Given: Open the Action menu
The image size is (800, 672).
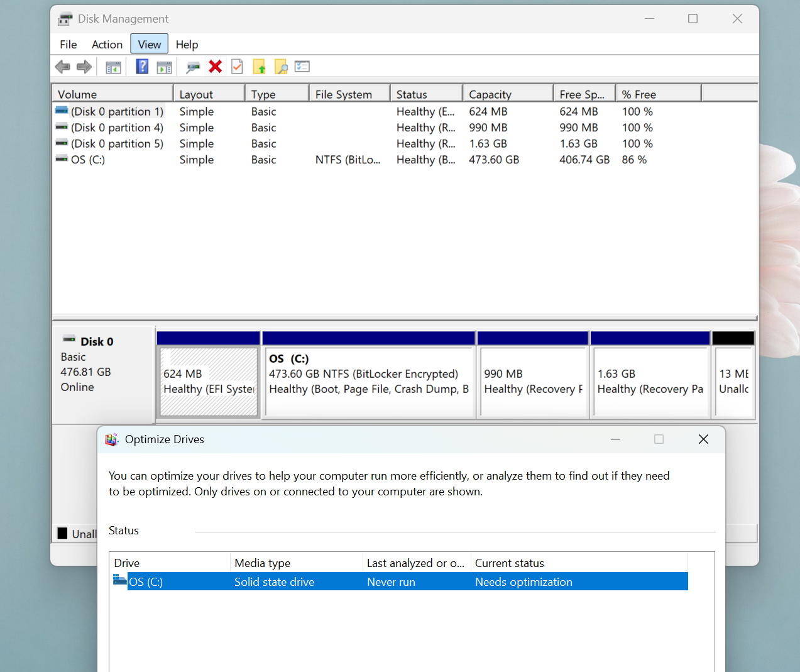Looking at the screenshot, I should 107,45.
